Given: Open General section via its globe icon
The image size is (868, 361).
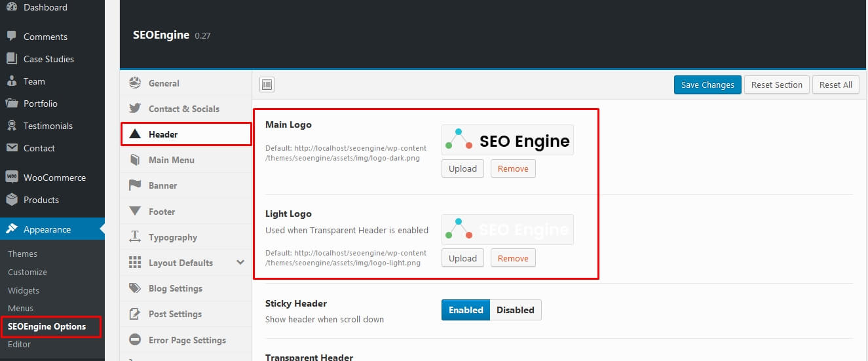Looking at the screenshot, I should tap(135, 83).
